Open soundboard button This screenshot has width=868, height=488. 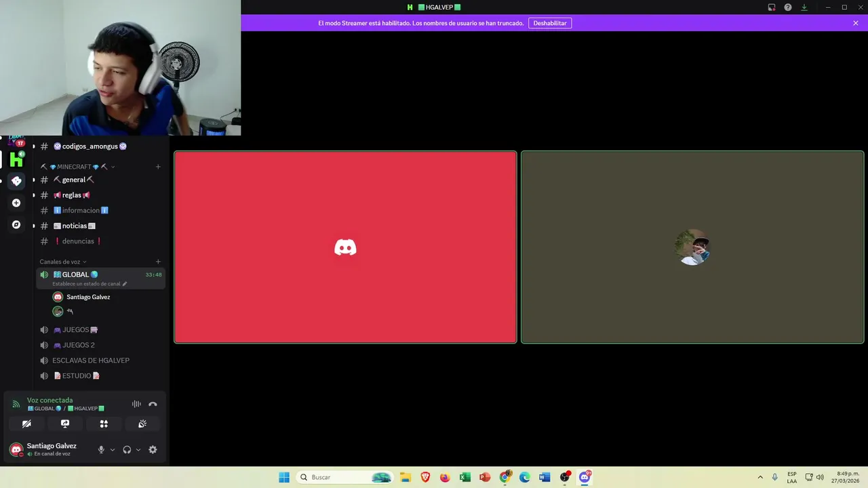(x=142, y=424)
